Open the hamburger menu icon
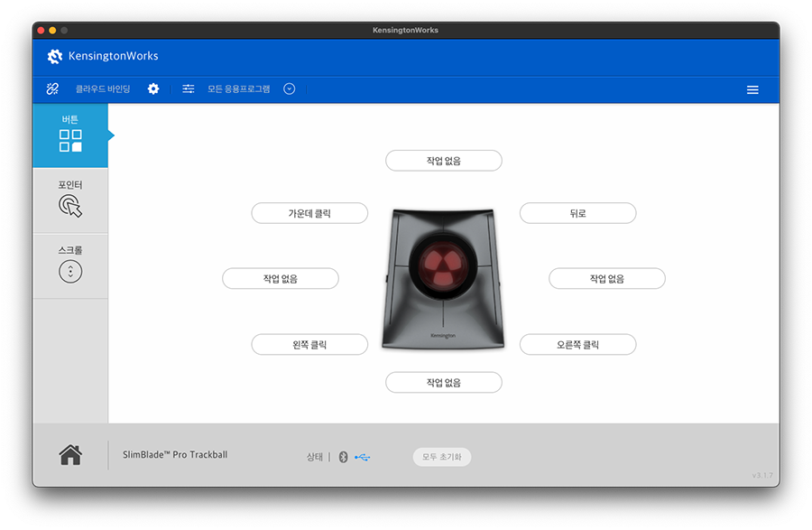 752,89
